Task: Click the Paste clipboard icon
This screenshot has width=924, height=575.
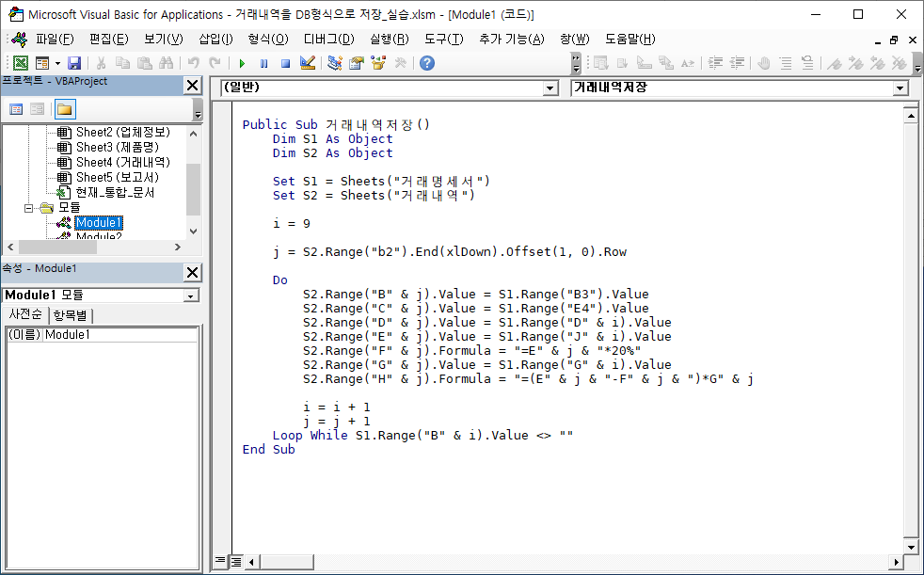Action: 144,63
